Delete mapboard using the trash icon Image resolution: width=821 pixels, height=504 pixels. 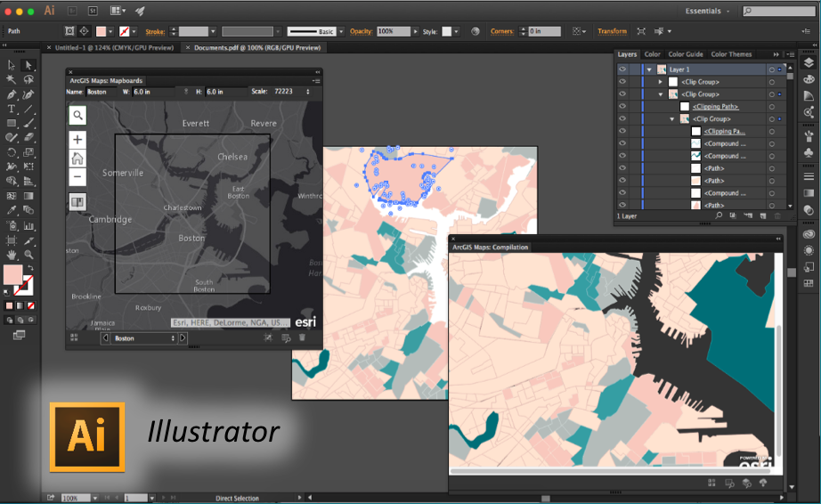tap(302, 338)
